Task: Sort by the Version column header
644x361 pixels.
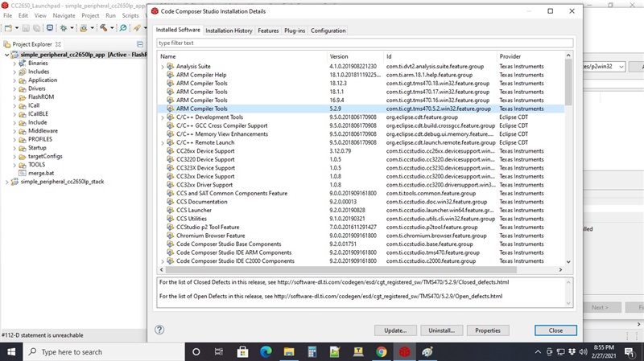Action: [355, 56]
